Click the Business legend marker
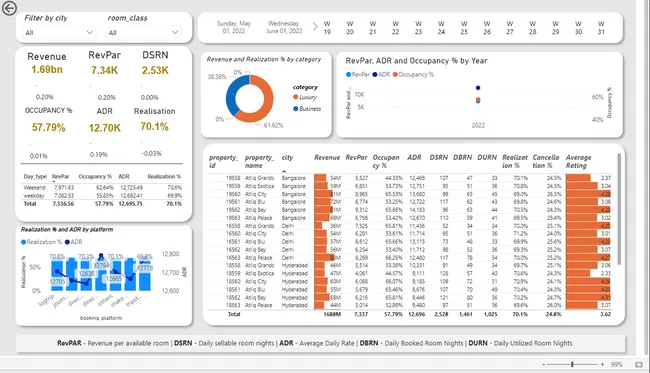Screen dimensions: 650x373 pyautogui.click(x=296, y=109)
